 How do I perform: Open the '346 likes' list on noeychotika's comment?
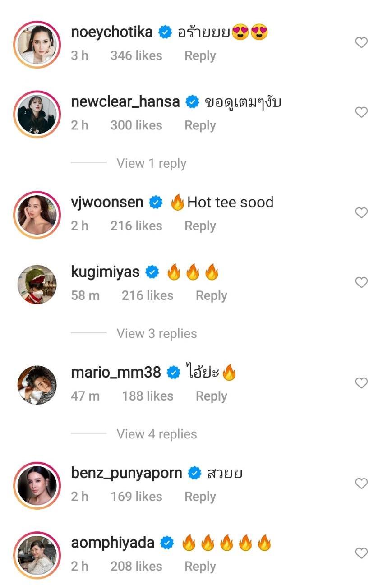(136, 56)
